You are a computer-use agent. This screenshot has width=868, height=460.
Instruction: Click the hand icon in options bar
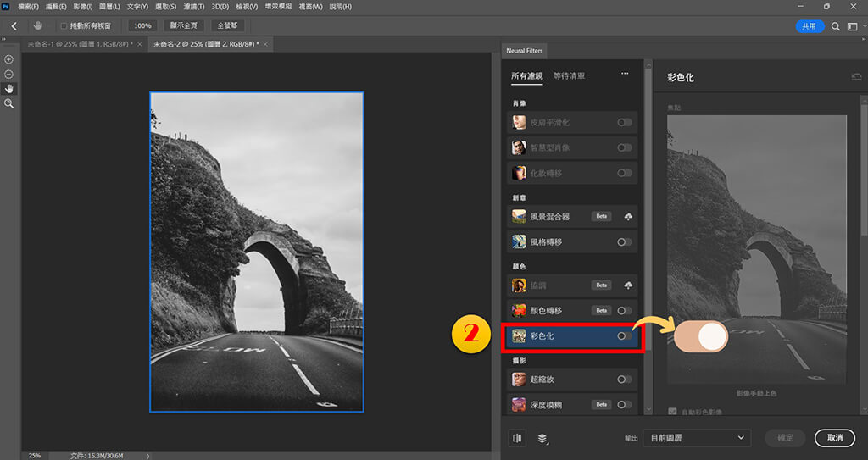37,26
